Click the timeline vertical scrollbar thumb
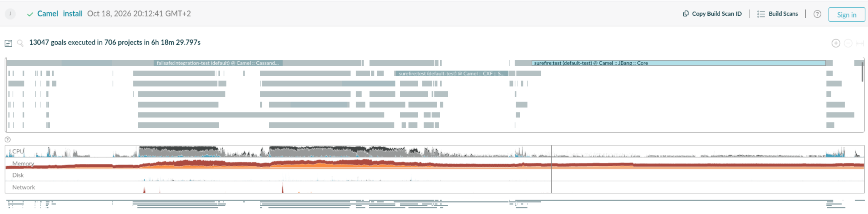Viewport: 868px width, 214px height. point(863,72)
